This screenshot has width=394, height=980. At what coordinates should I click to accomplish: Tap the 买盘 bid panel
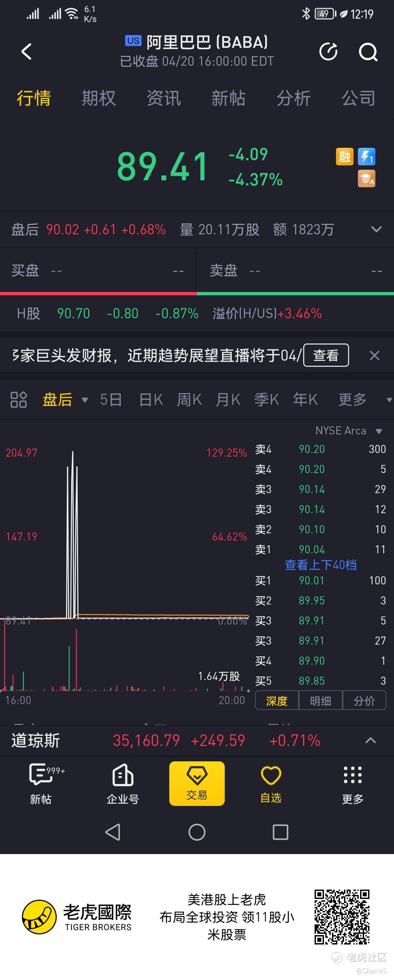click(98, 270)
